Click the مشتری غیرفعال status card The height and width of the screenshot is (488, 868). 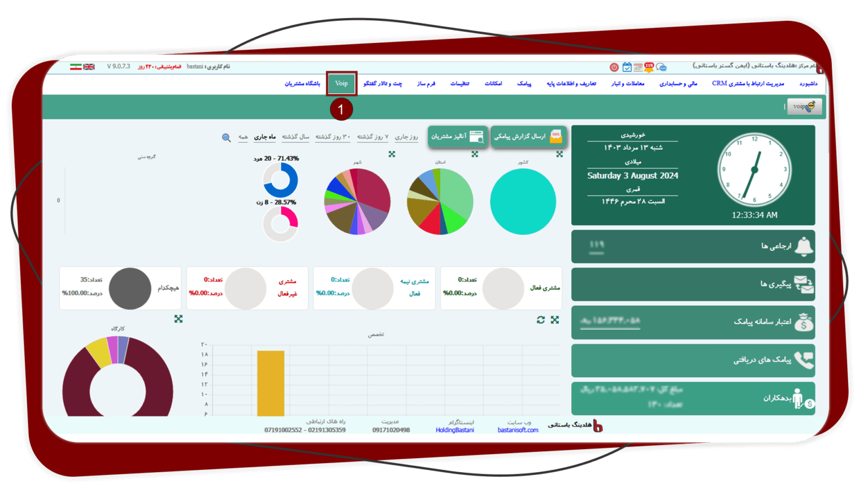(247, 288)
